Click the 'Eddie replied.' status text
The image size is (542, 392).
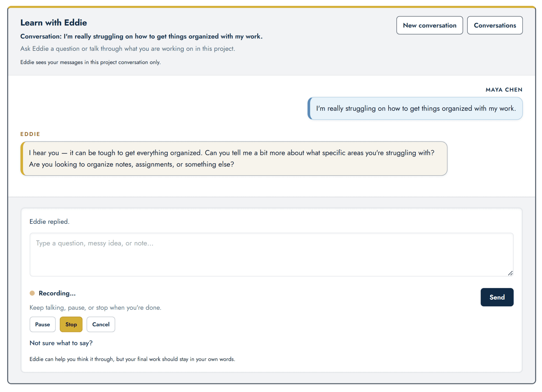pyautogui.click(x=49, y=222)
